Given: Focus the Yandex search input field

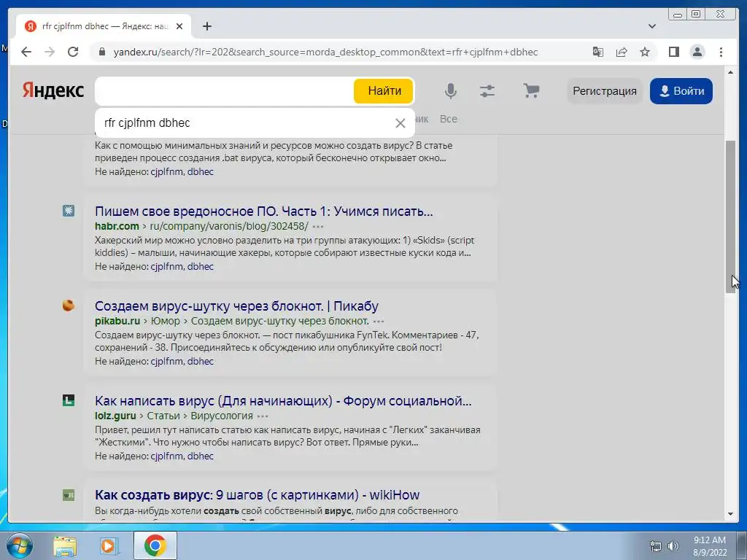Looking at the screenshot, I should pos(224,91).
